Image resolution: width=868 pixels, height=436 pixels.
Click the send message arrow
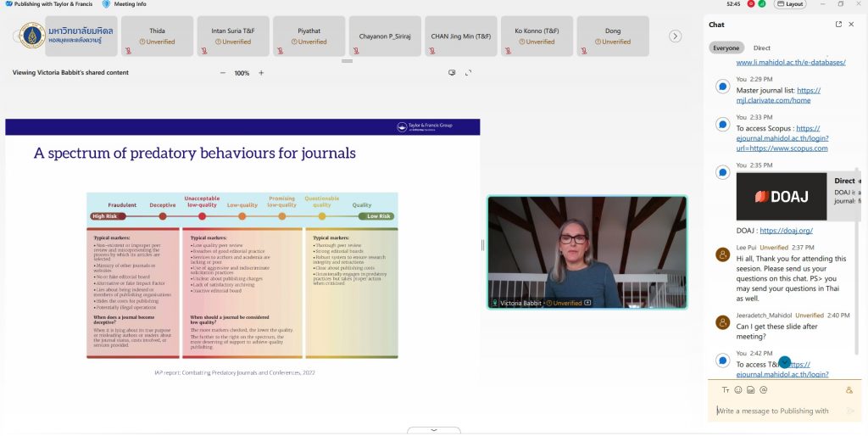pos(851,411)
